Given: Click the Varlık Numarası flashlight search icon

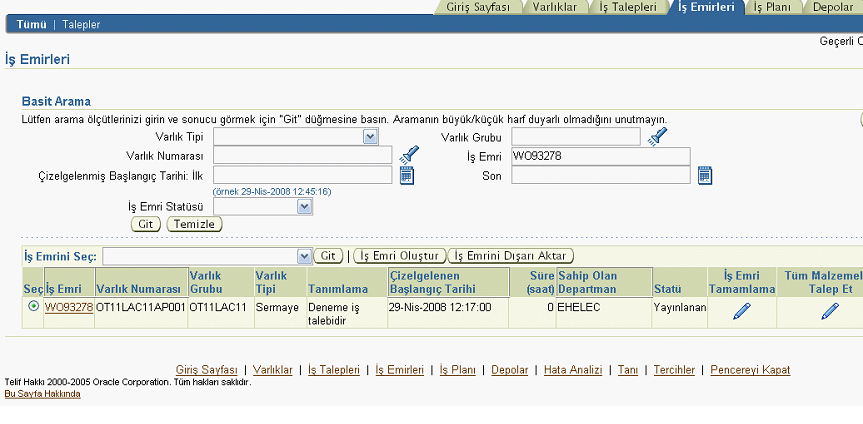Looking at the screenshot, I should click(x=409, y=155).
